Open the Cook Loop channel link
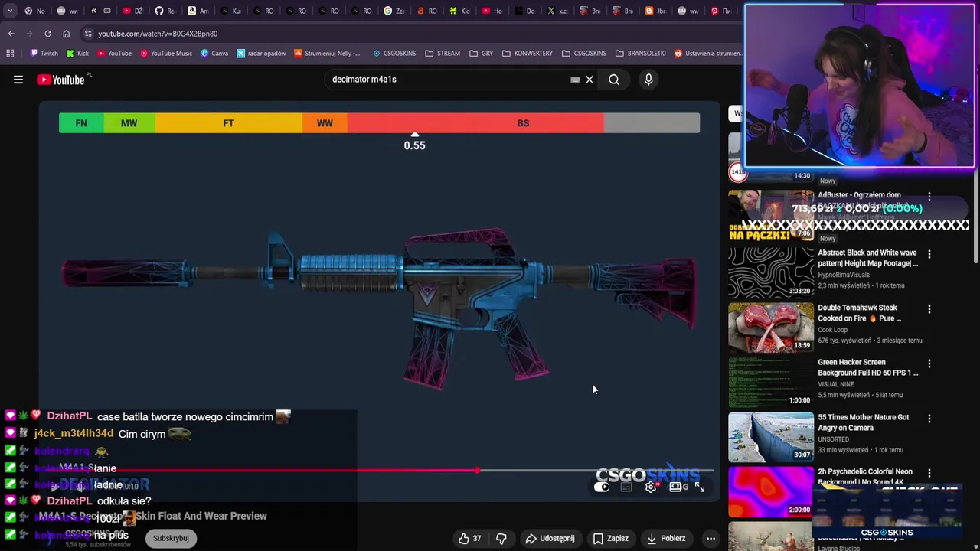This screenshot has height=551, width=980. click(833, 330)
